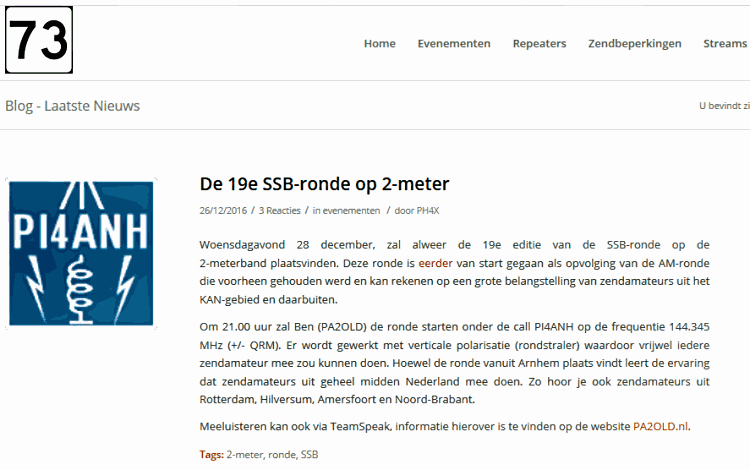Select the SSB tag
The height and width of the screenshot is (470, 750).
309,455
